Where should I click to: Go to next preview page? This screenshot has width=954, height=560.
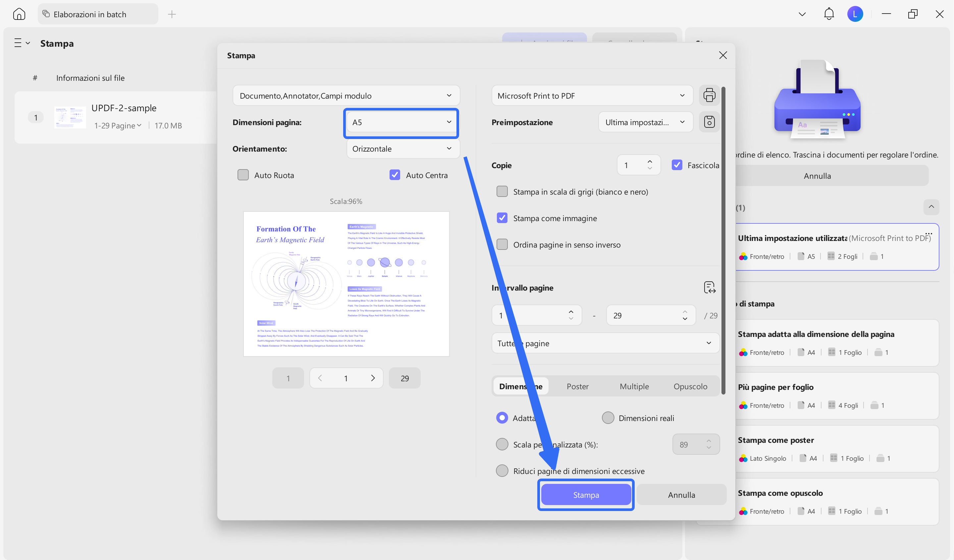(373, 378)
